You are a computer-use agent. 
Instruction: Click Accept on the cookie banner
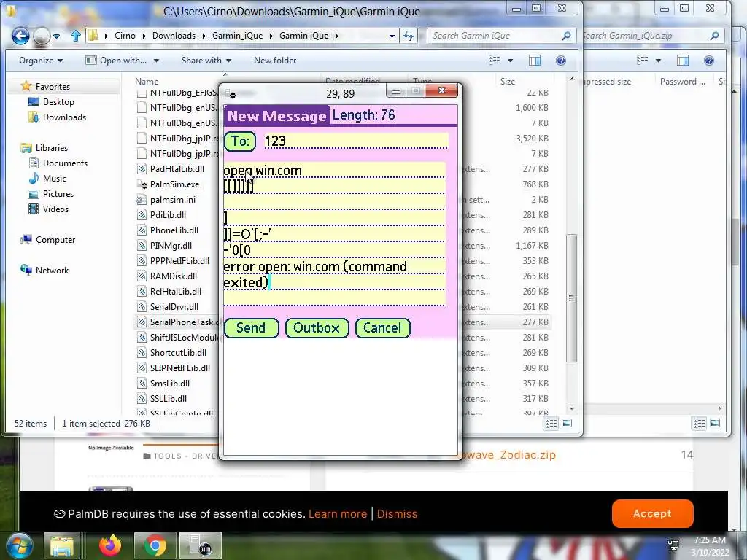[652, 513]
